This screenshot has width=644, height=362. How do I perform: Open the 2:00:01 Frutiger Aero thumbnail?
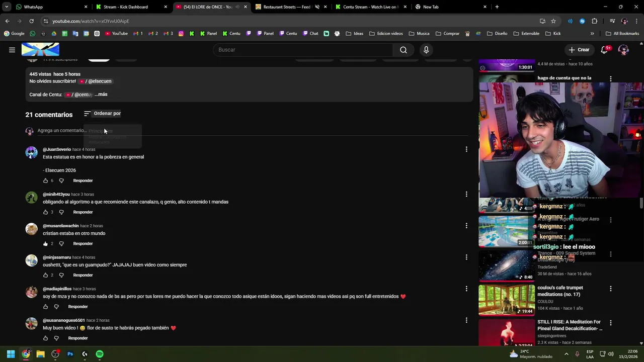click(507, 231)
